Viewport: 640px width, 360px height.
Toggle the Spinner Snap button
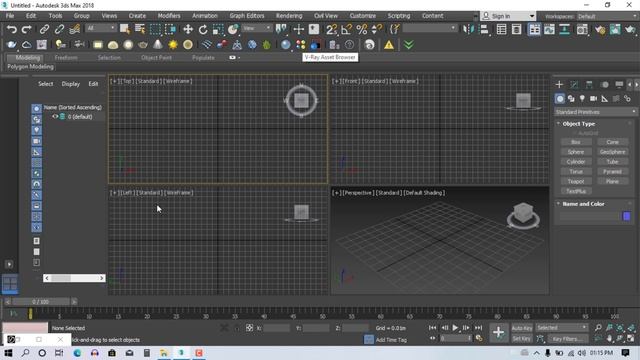pos(377,29)
